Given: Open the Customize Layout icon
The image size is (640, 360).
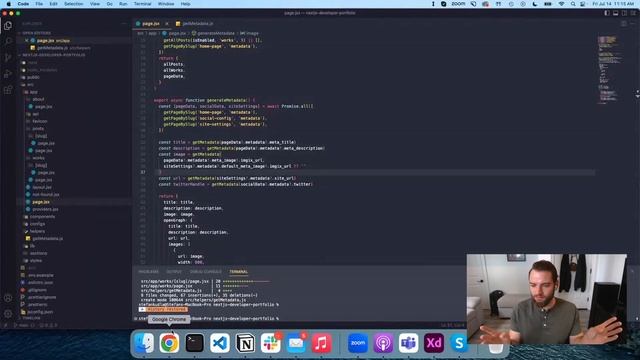Looking at the screenshot, I should click(x=633, y=13).
